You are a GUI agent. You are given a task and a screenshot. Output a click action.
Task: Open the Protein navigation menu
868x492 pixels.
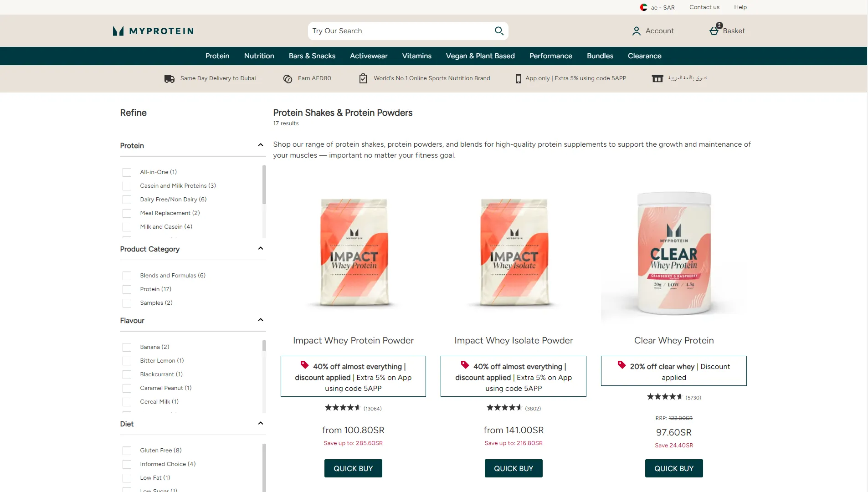[217, 56]
